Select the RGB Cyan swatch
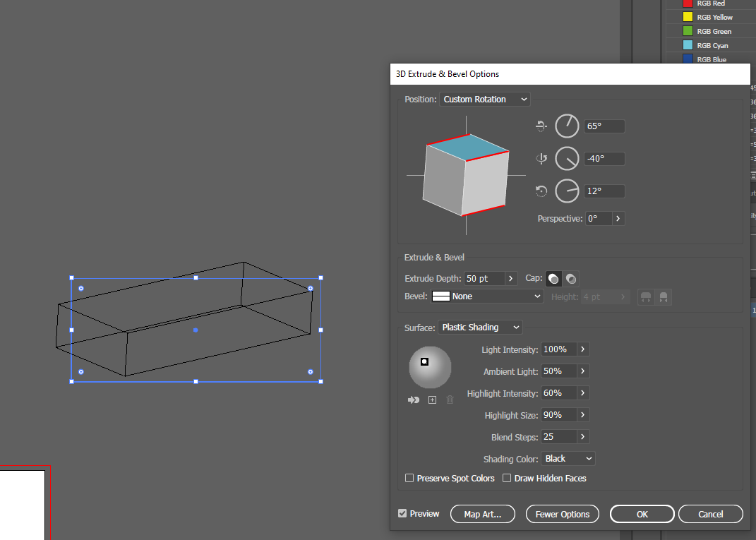 coord(688,46)
